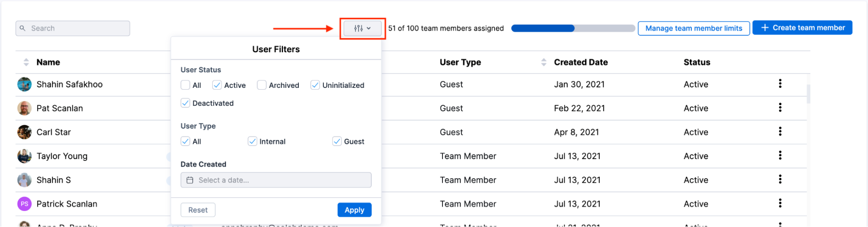Open the user filters sliders icon
The image size is (868, 227).
click(359, 28)
